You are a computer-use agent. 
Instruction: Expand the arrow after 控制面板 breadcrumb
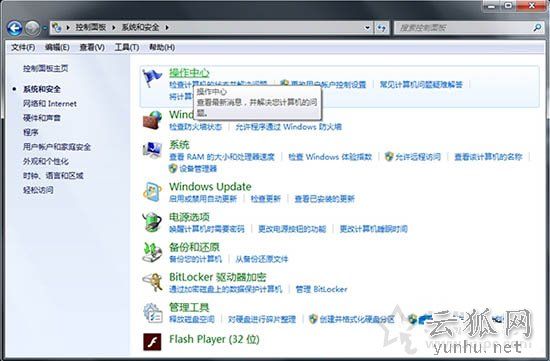click(114, 27)
